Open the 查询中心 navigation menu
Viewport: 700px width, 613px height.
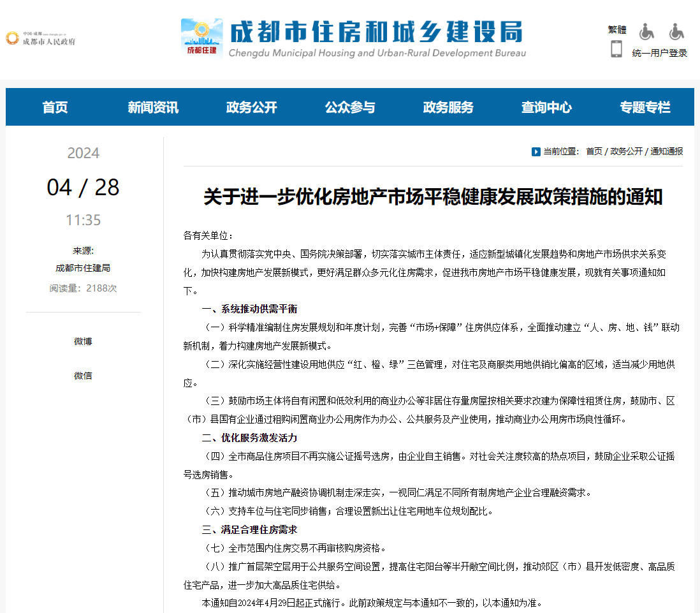click(546, 107)
